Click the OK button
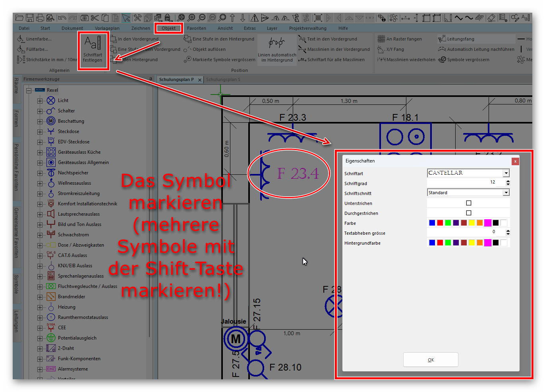The height and width of the screenshot is (392, 545). click(431, 360)
